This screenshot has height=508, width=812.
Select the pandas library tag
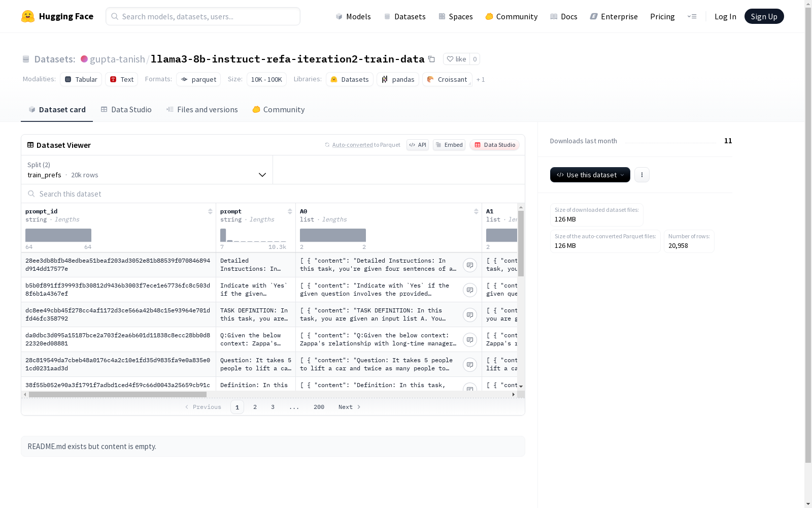point(398,79)
